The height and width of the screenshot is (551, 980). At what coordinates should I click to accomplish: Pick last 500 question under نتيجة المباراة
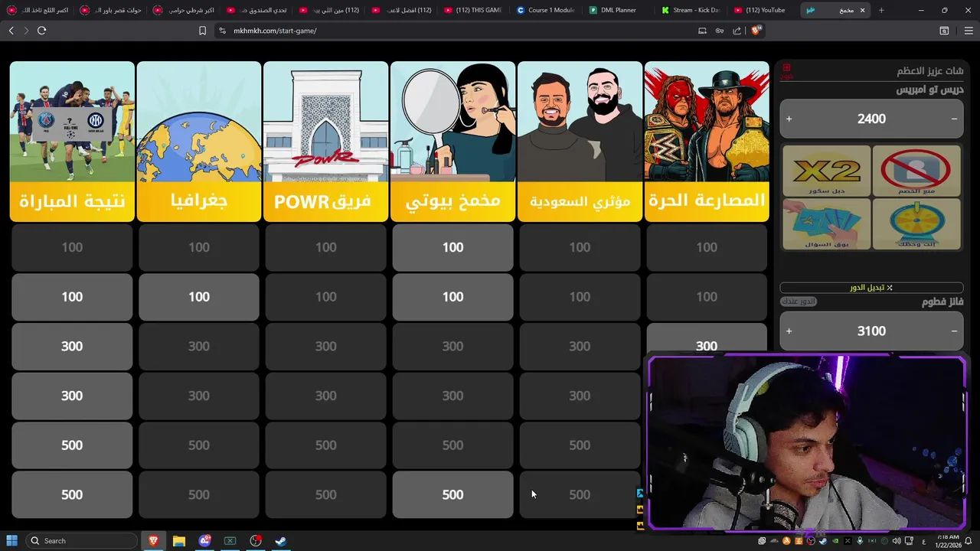(x=72, y=494)
